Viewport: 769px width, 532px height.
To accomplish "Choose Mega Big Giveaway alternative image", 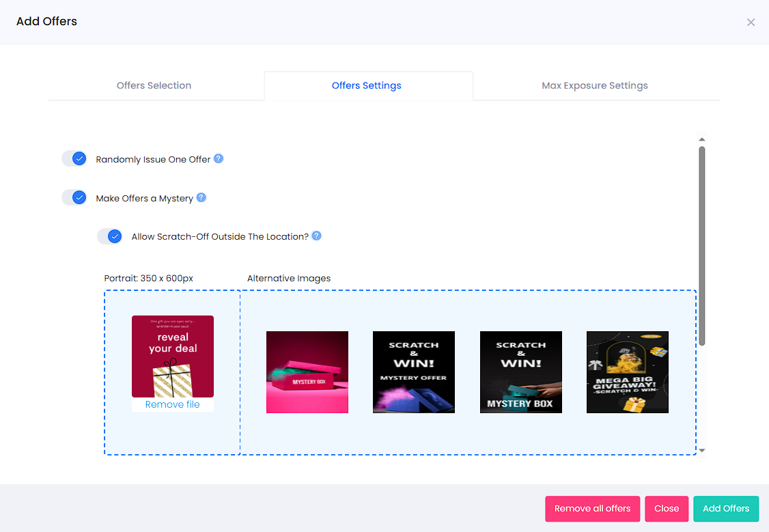I will pyautogui.click(x=627, y=372).
